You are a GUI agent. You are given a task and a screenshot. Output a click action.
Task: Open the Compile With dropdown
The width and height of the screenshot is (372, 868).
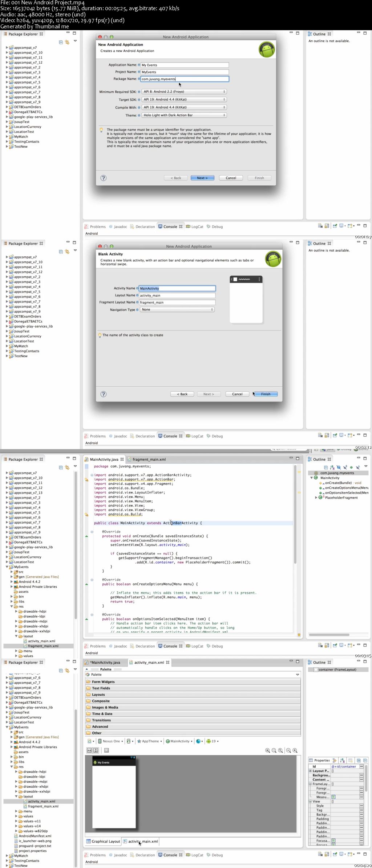pos(184,107)
